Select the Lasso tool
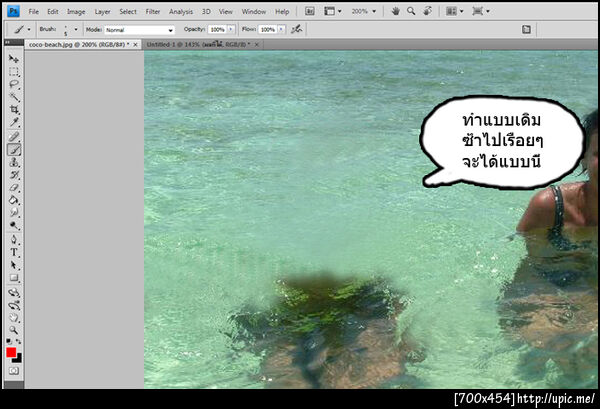This screenshot has height=409, width=600. [x=14, y=84]
